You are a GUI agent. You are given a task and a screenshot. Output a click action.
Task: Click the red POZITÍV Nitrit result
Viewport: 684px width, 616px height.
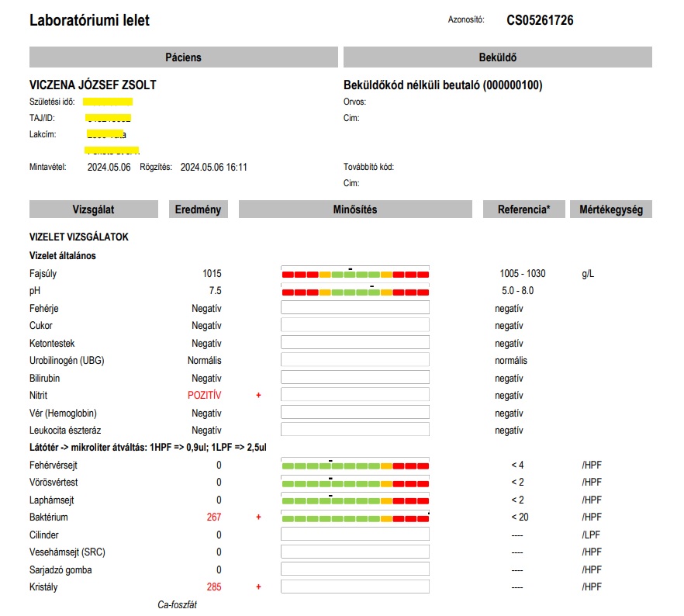point(205,396)
